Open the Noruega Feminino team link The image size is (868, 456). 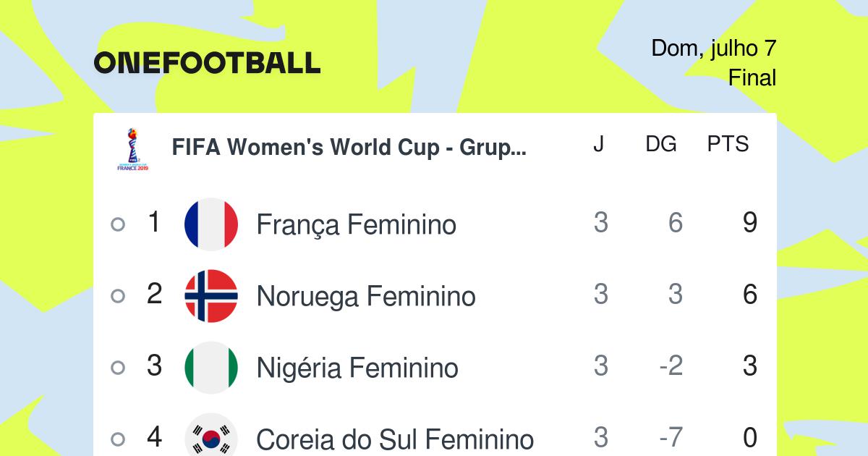(x=366, y=297)
